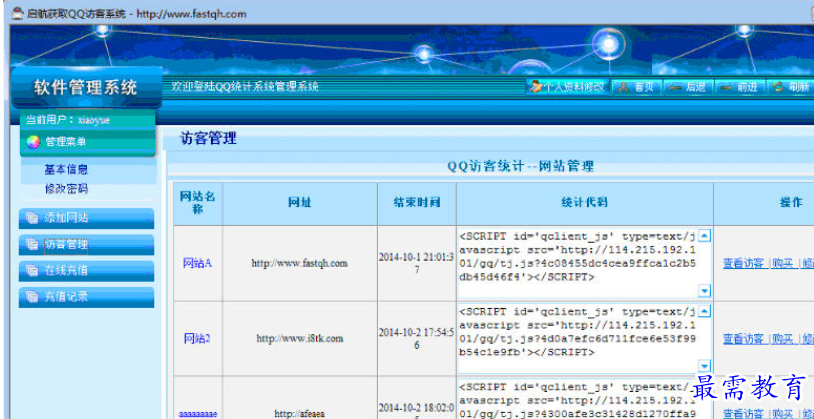Click the 软件管理系统 logo banner
The height and width of the screenshot is (419, 814).
pyautogui.click(x=86, y=87)
